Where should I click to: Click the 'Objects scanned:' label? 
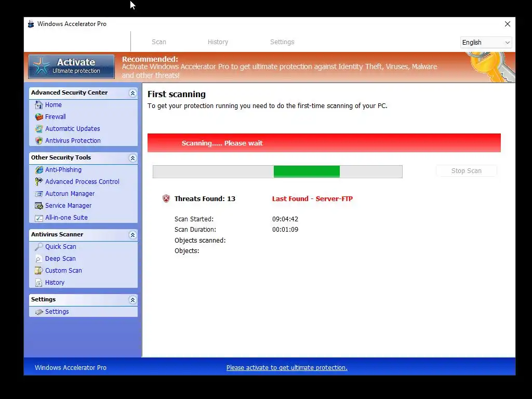(200, 240)
